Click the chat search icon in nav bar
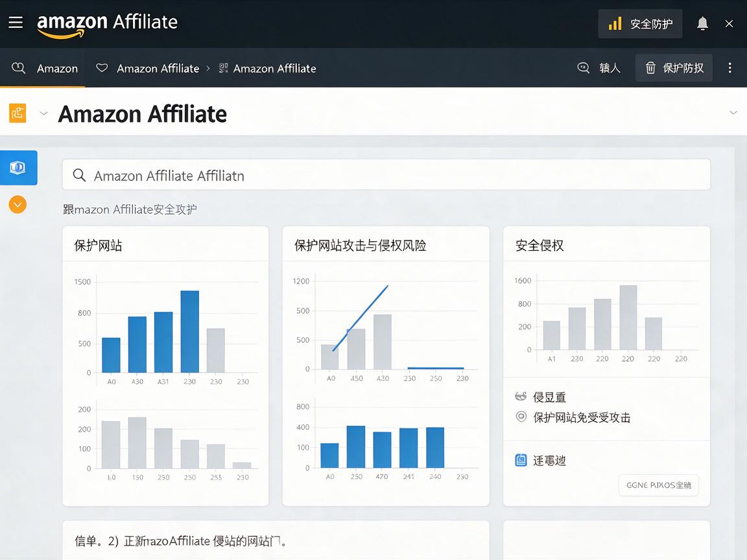Screen dimensions: 747x560 [583, 67]
